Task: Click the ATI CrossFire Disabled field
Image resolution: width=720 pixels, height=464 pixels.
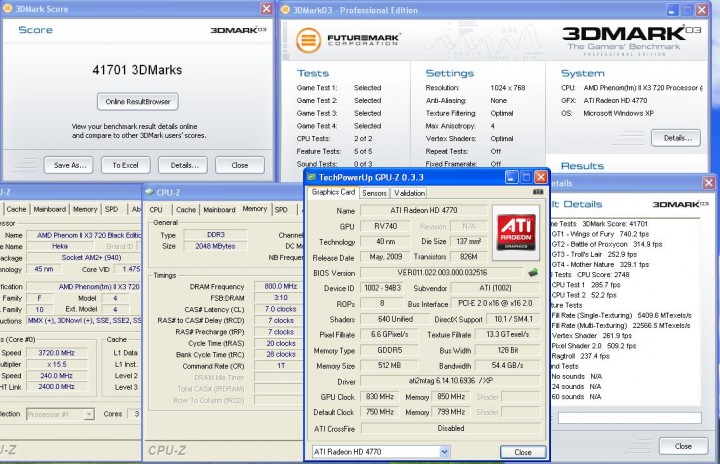Action: (x=450, y=428)
